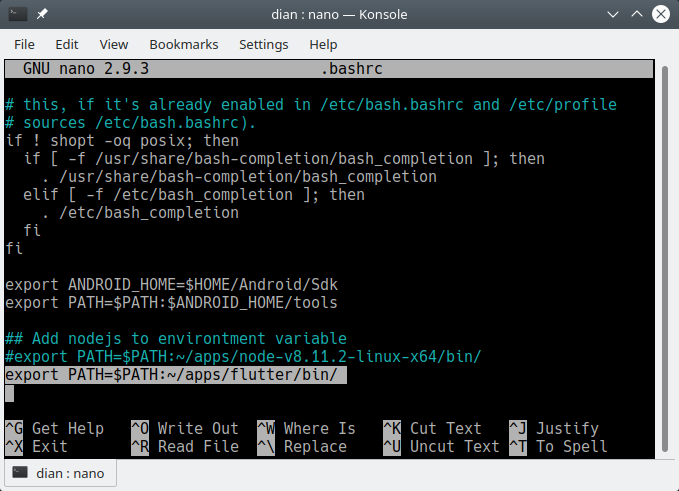Open the View menu
679x491 pixels.
114,44
